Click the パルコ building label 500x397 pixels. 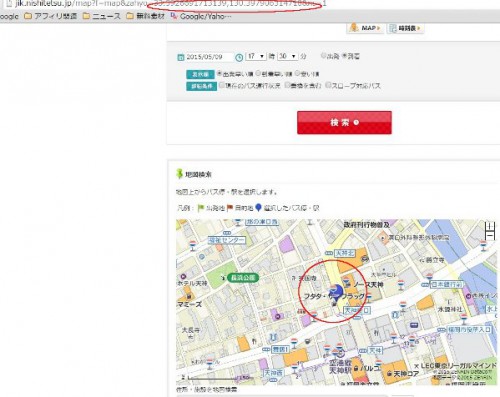click(371, 368)
